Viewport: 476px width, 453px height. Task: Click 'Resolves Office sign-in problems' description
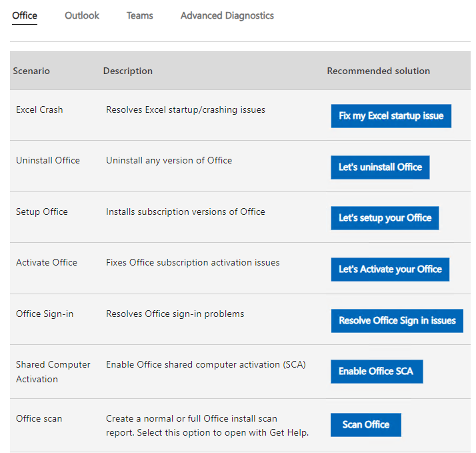[x=175, y=314]
